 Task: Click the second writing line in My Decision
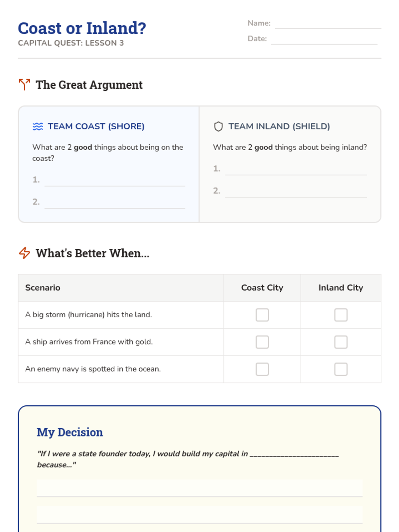199,515
